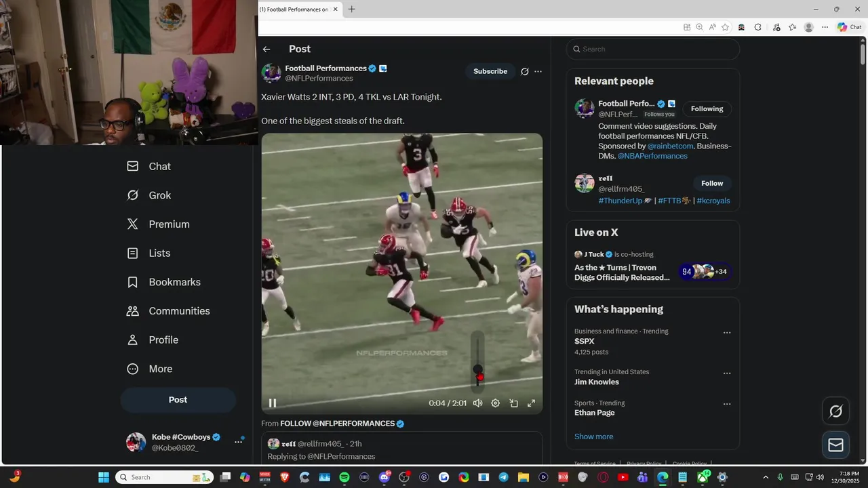Open Lists in the left sidebar
This screenshot has height=488, width=868.
click(x=149, y=253)
